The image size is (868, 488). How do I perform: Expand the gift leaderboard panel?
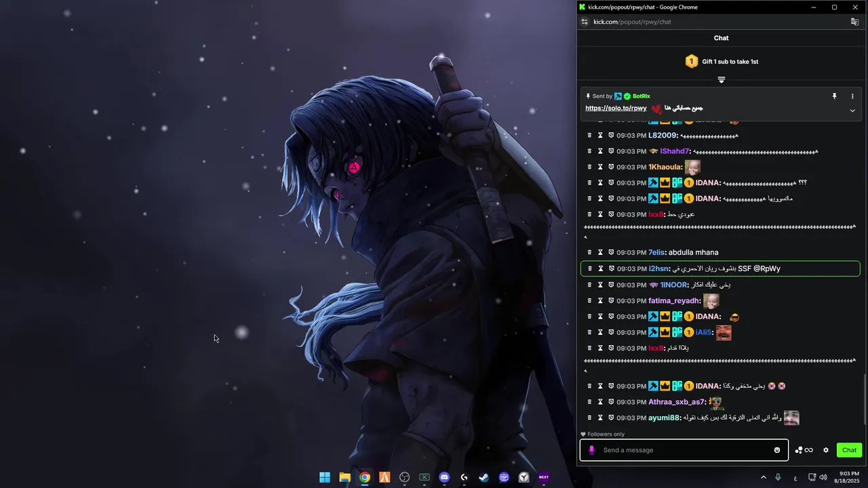[x=722, y=80]
